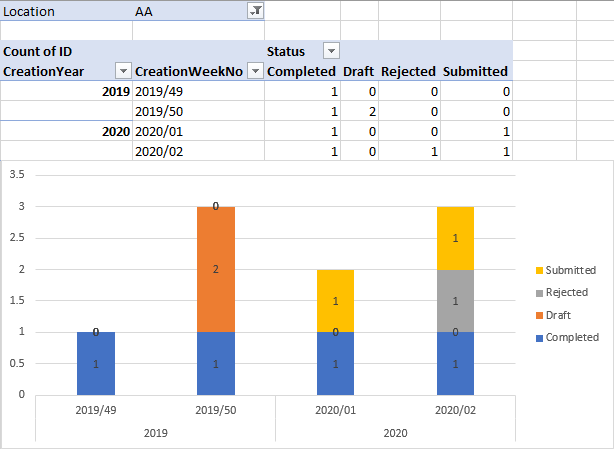Image resolution: width=614 pixels, height=449 pixels.
Task: Select the 2019/50 week cell
Action: coord(199,111)
